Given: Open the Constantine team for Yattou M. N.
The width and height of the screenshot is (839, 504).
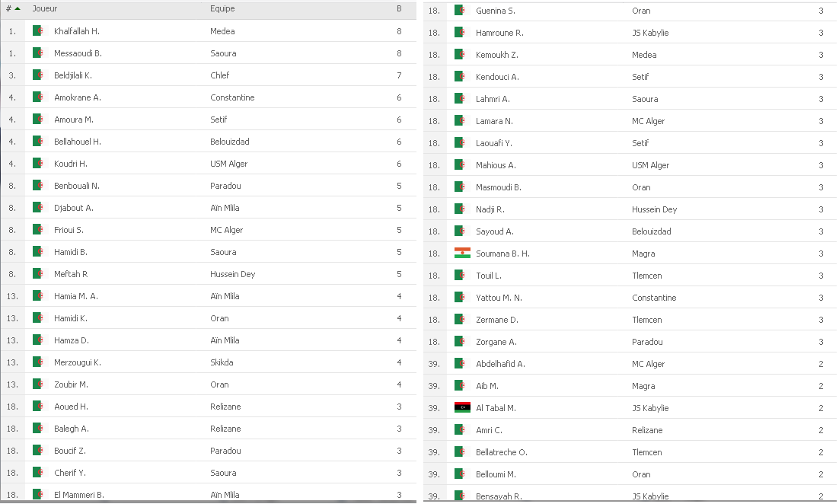Looking at the screenshot, I should tap(654, 298).
